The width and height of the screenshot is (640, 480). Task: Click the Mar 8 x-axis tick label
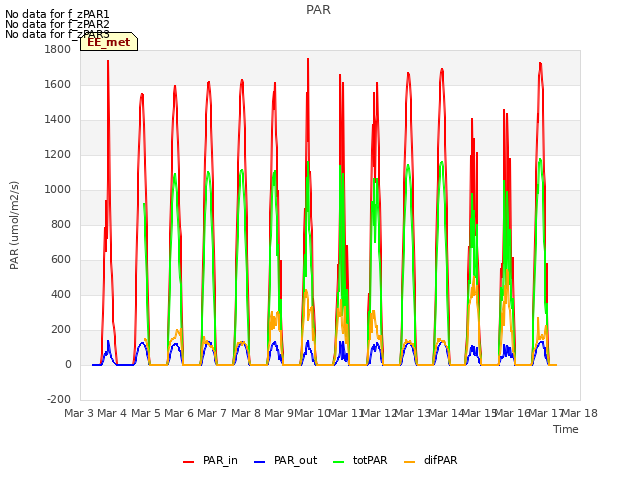[246, 413]
